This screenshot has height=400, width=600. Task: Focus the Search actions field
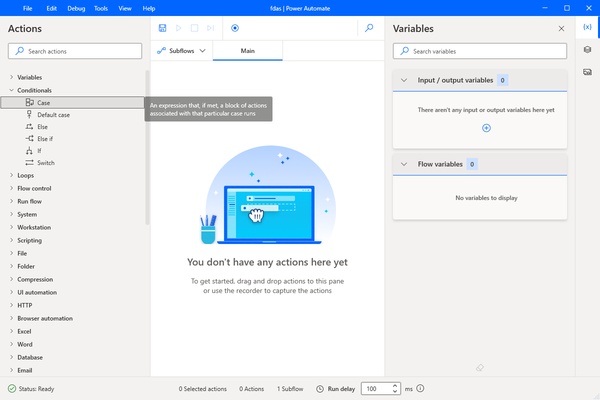pyautogui.click(x=75, y=51)
